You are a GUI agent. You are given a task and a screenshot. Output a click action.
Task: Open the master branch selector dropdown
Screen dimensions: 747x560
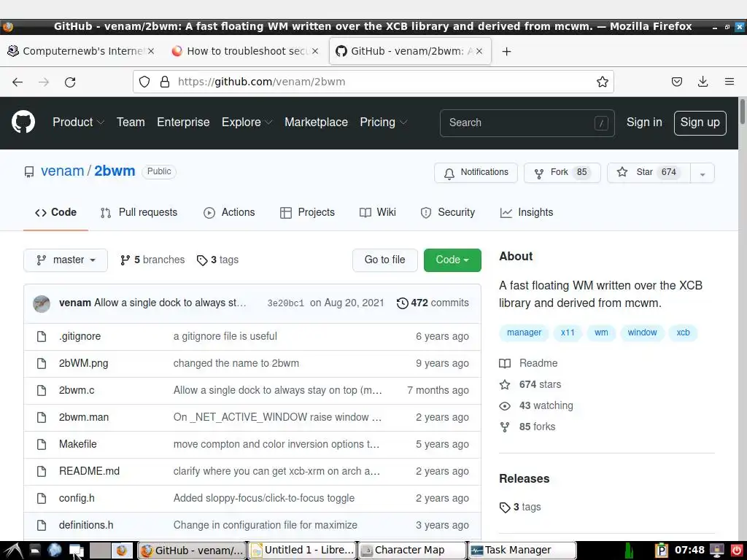(65, 260)
